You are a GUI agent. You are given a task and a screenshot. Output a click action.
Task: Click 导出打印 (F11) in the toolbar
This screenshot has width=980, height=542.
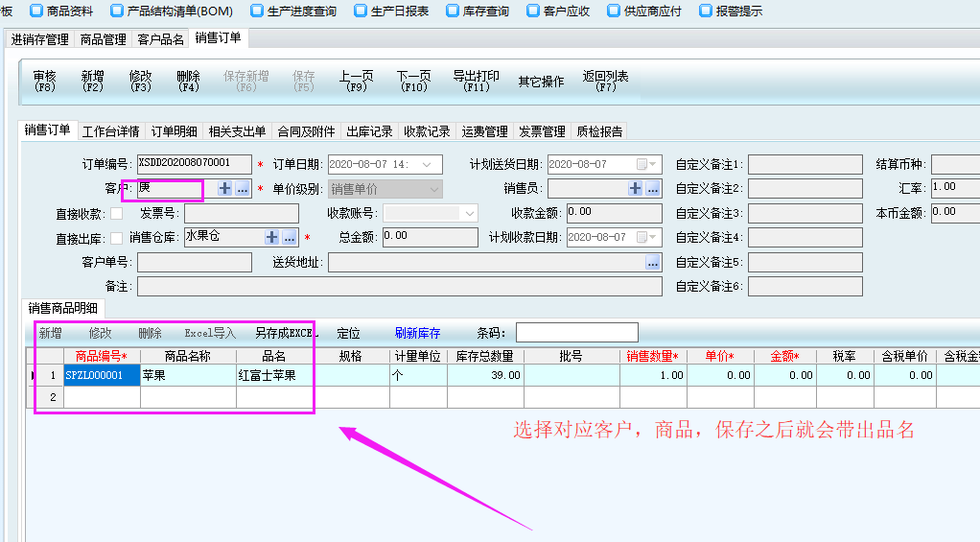476,81
